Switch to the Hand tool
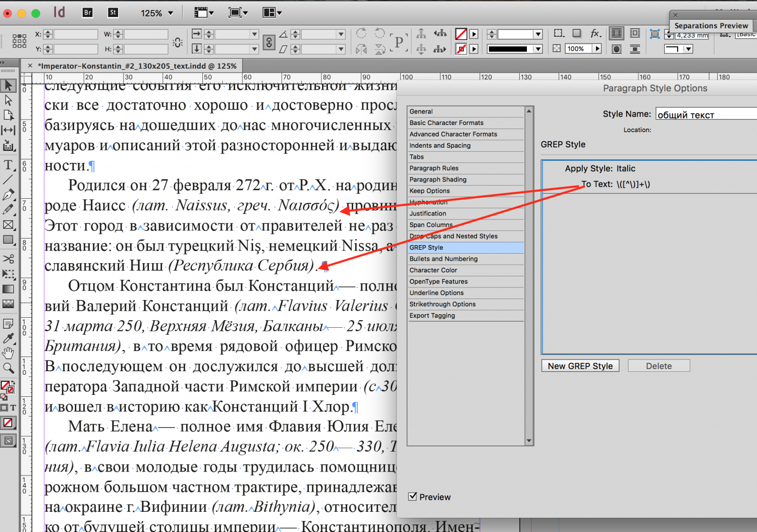757x532 pixels. 8,353
